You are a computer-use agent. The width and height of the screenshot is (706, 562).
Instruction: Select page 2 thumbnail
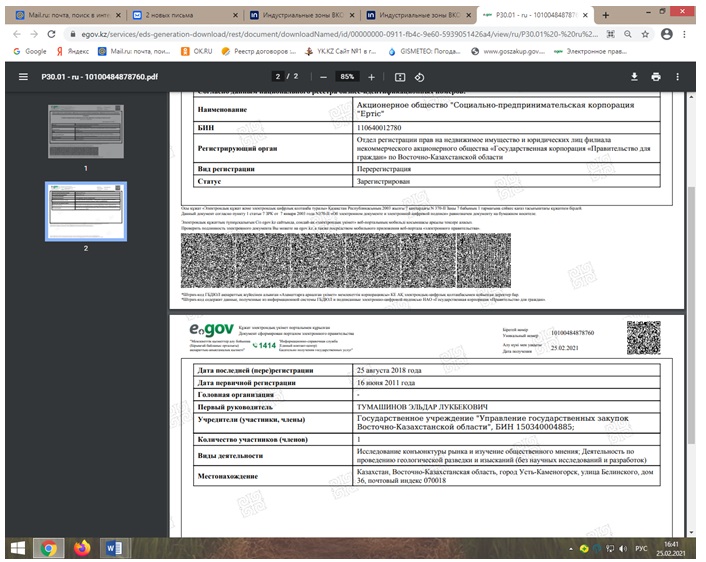(86, 212)
